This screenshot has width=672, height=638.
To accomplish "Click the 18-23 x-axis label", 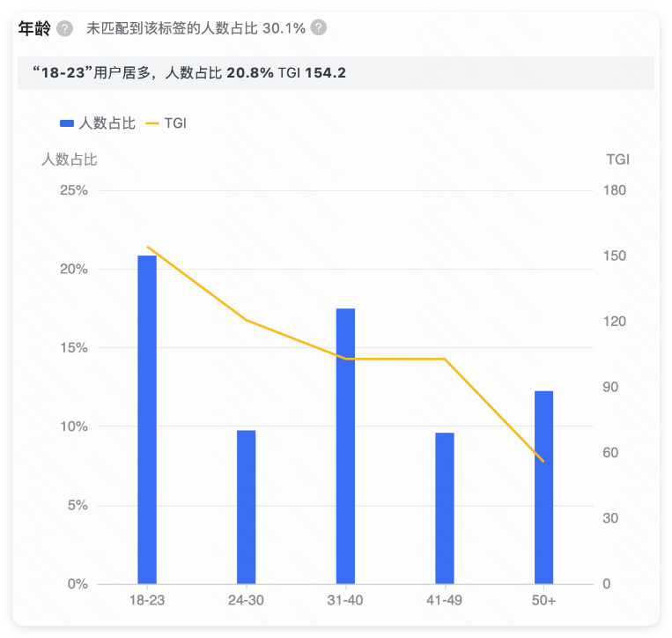I will 147,600.
